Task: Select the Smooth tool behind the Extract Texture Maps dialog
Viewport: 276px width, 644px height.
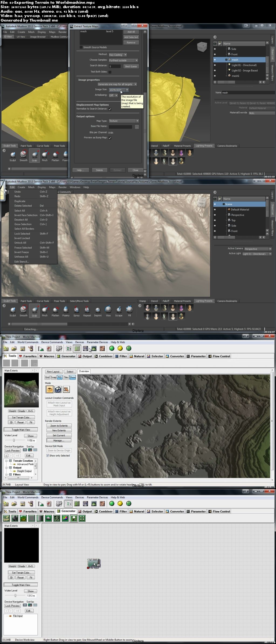Action: (x=23, y=156)
